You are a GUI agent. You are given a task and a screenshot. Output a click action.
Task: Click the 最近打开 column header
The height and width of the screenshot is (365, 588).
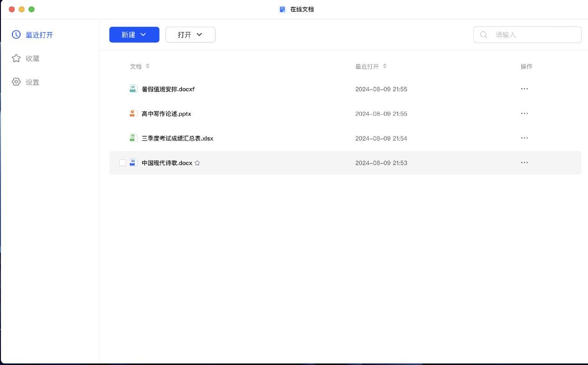(x=367, y=66)
